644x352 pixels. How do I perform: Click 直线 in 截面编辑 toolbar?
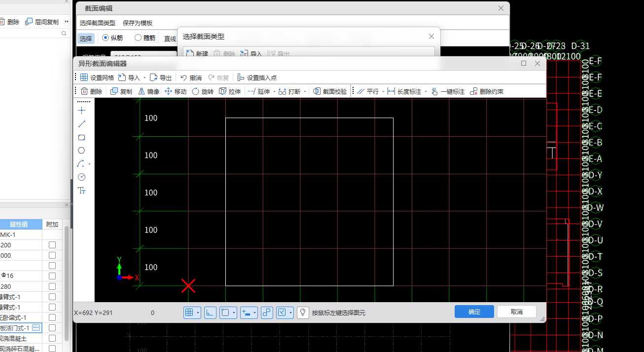(170, 39)
